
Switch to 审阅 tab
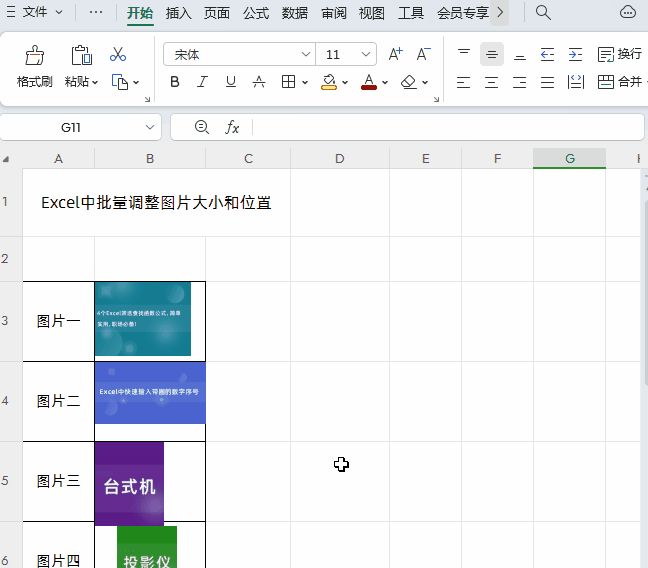pos(334,13)
